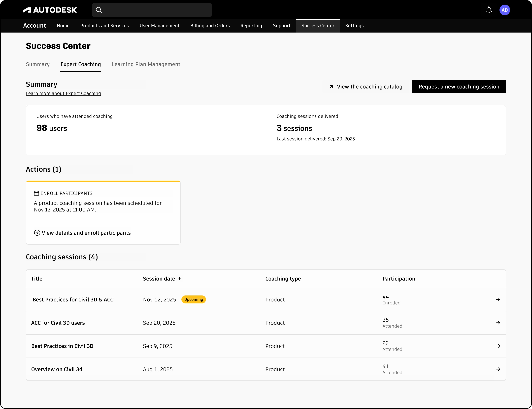Click arrow for Best Practices for Civil 3D & ACC row
This screenshot has height=409, width=532.
click(x=498, y=299)
